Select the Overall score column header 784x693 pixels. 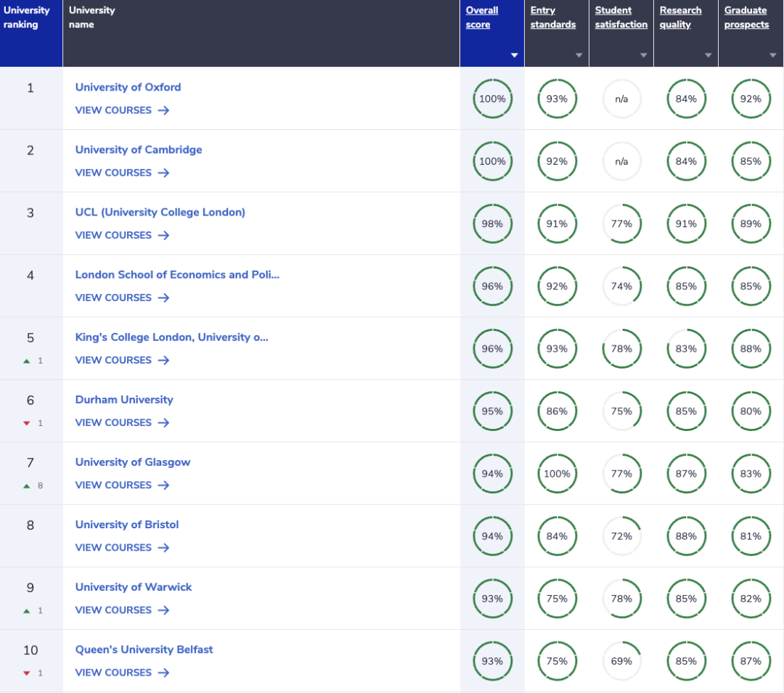click(x=482, y=17)
